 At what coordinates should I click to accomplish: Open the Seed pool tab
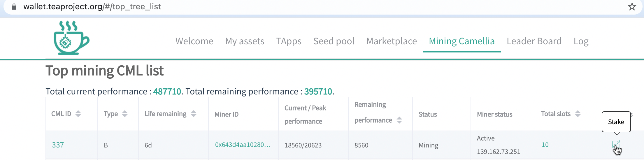click(x=334, y=41)
